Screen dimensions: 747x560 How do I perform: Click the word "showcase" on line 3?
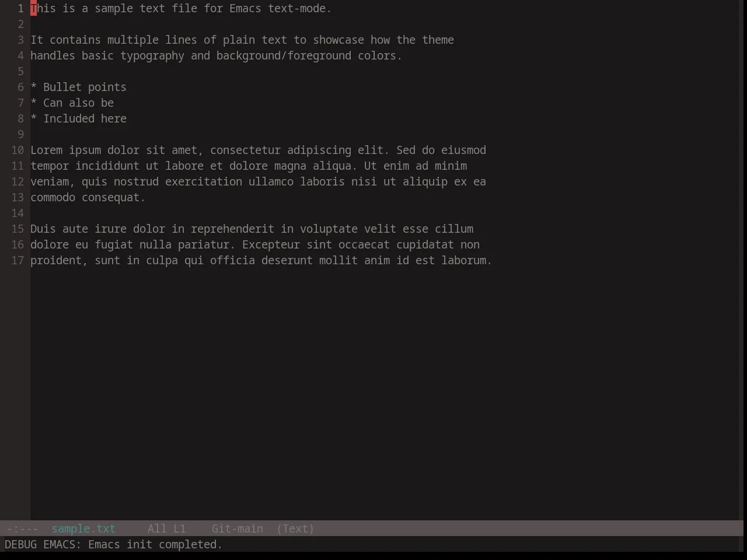pyautogui.click(x=338, y=40)
